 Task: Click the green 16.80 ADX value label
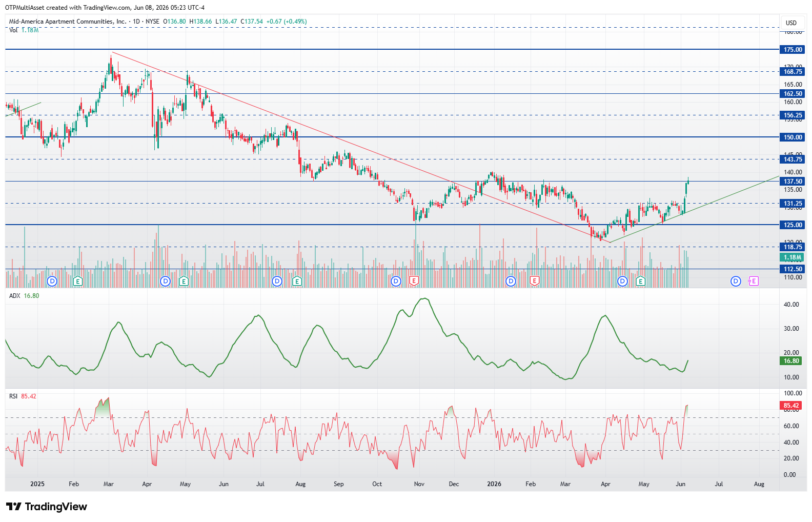(791, 361)
